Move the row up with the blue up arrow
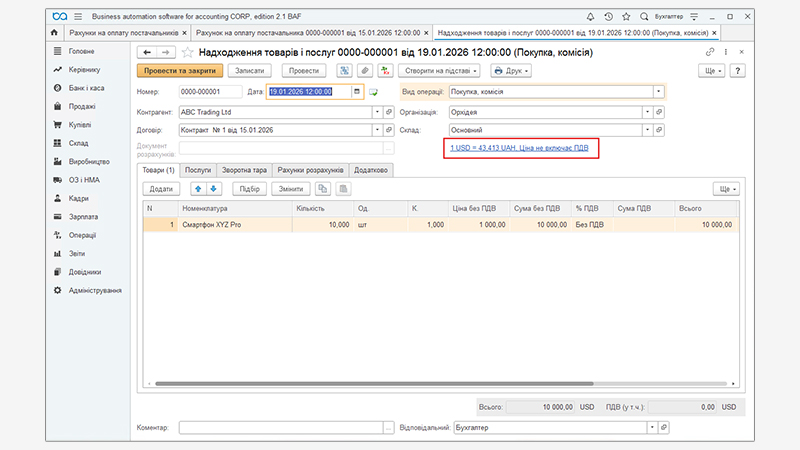This screenshot has width=800, height=450. pyautogui.click(x=198, y=188)
